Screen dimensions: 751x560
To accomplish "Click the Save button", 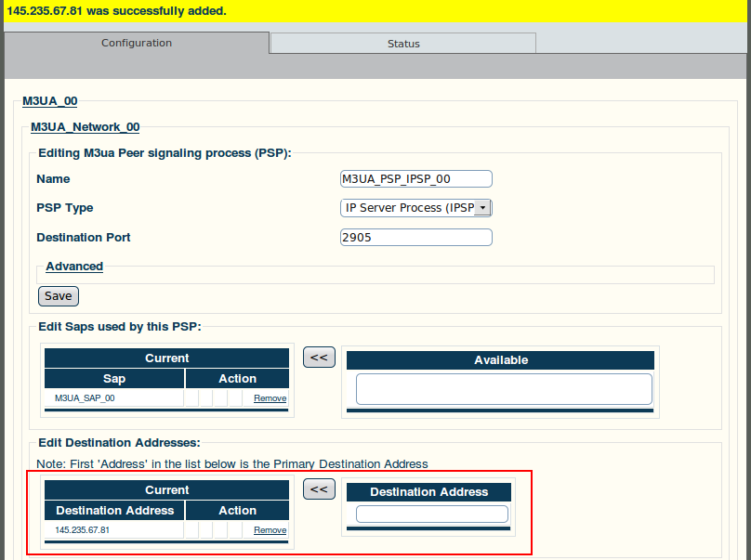I will click(x=59, y=296).
